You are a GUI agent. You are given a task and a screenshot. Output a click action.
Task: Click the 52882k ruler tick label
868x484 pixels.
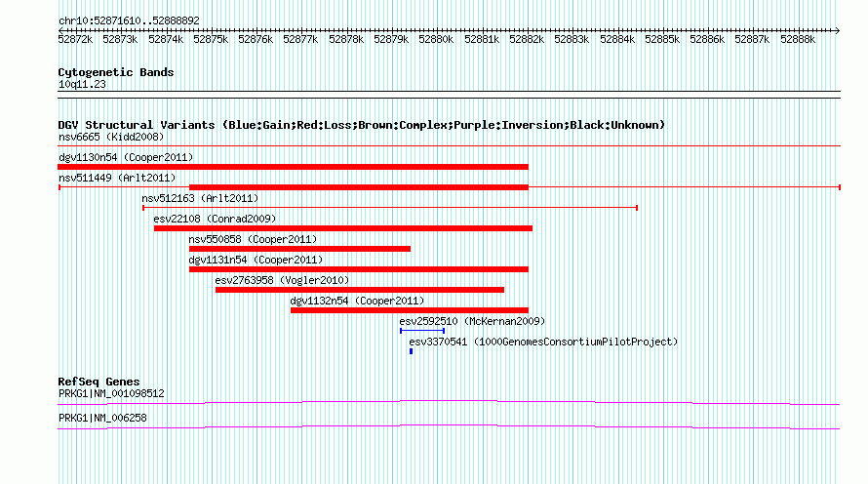(527, 39)
